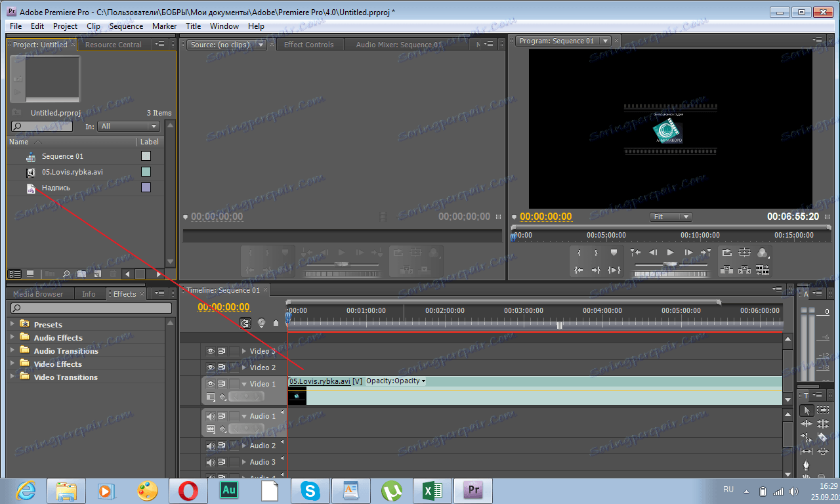Play In to Out in Program monitor
This screenshot has height=504, width=840.
pos(614,270)
